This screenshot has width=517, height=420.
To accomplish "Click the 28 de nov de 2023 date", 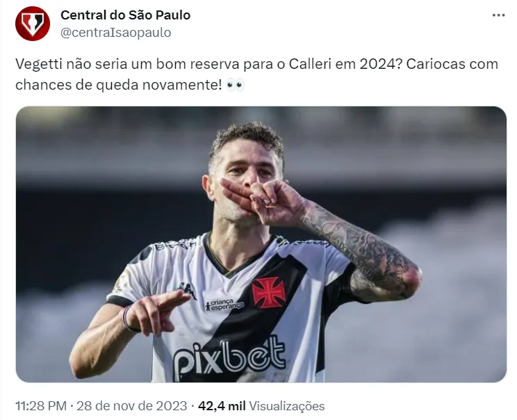I will 132,406.
